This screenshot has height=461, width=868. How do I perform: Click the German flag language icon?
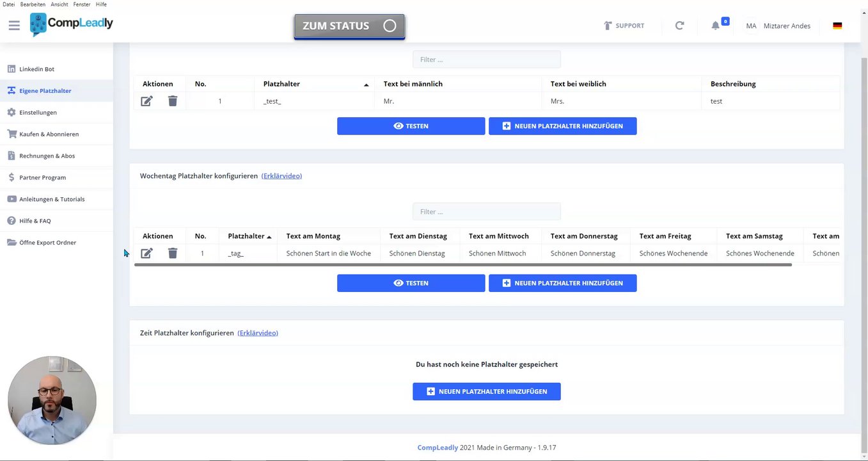click(837, 26)
